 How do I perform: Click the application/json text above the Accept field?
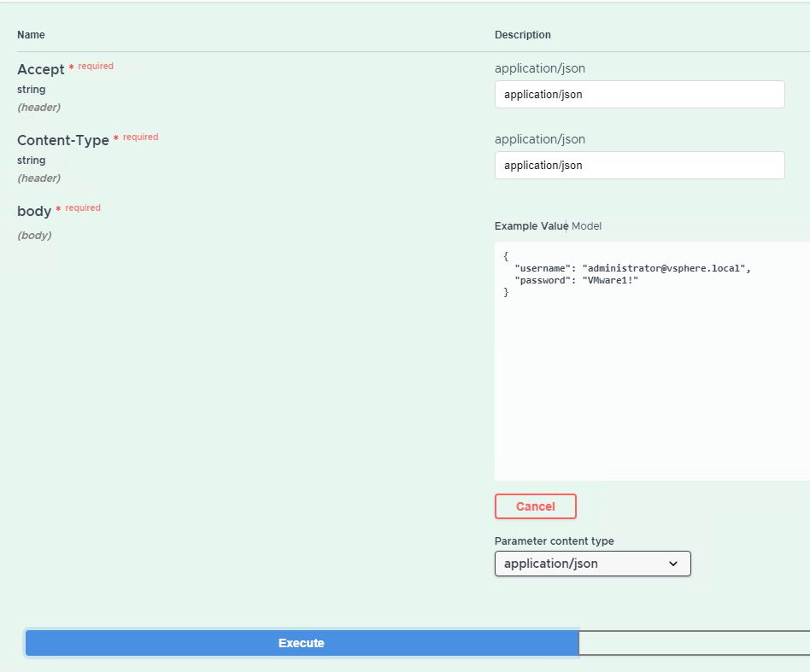point(539,68)
